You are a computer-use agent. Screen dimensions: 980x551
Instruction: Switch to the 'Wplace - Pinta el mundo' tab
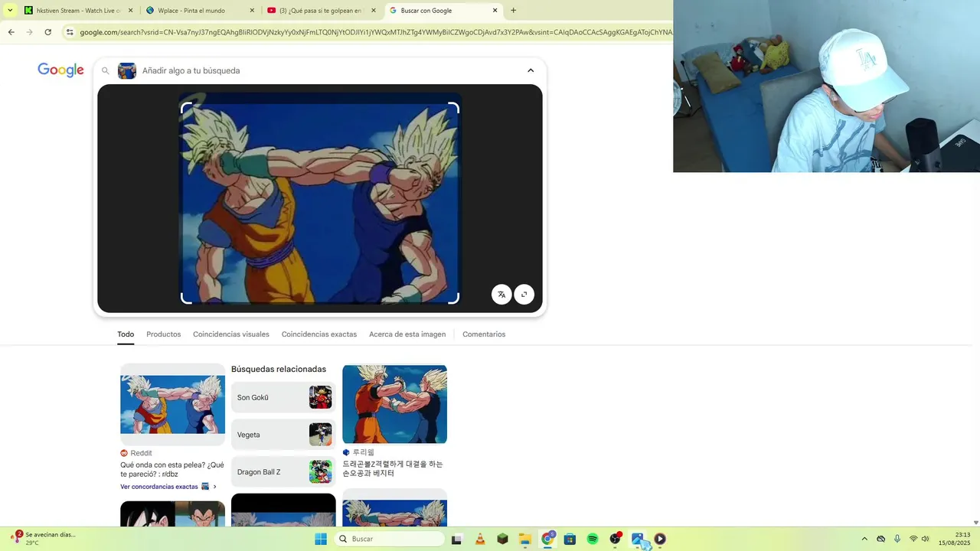tap(199, 11)
